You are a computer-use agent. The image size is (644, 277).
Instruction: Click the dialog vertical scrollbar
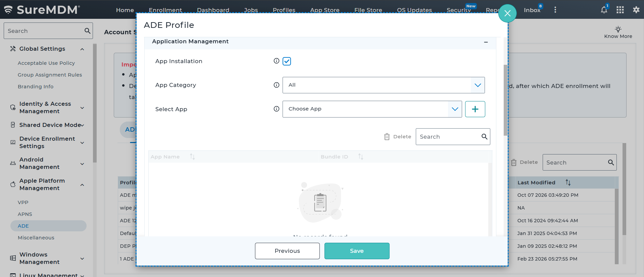point(505,100)
